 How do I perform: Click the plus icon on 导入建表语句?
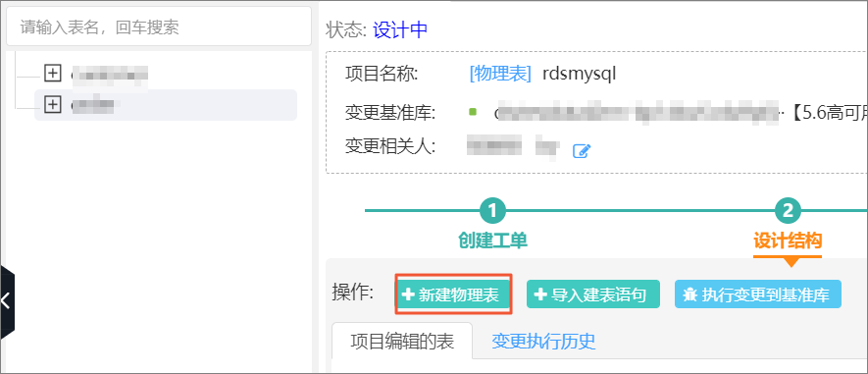[540, 294]
